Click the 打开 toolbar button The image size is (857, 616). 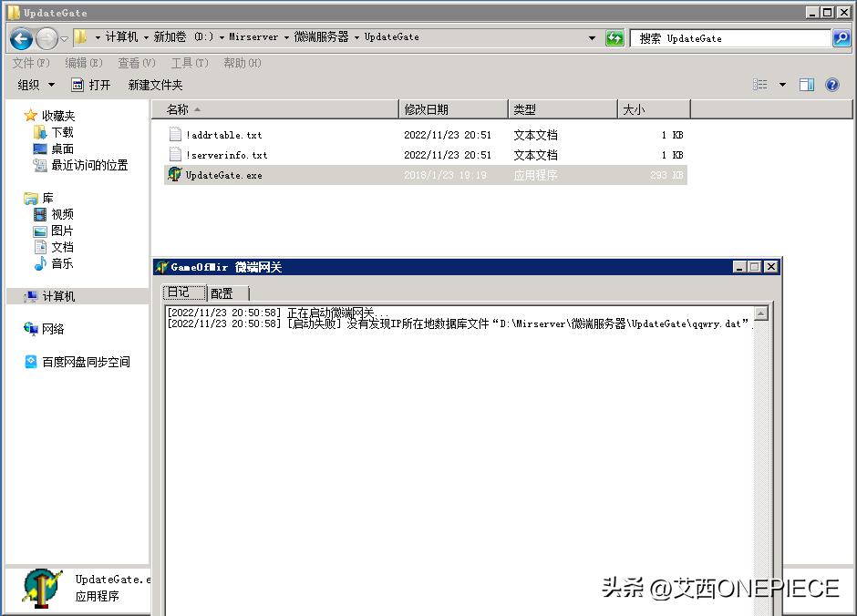[91, 85]
